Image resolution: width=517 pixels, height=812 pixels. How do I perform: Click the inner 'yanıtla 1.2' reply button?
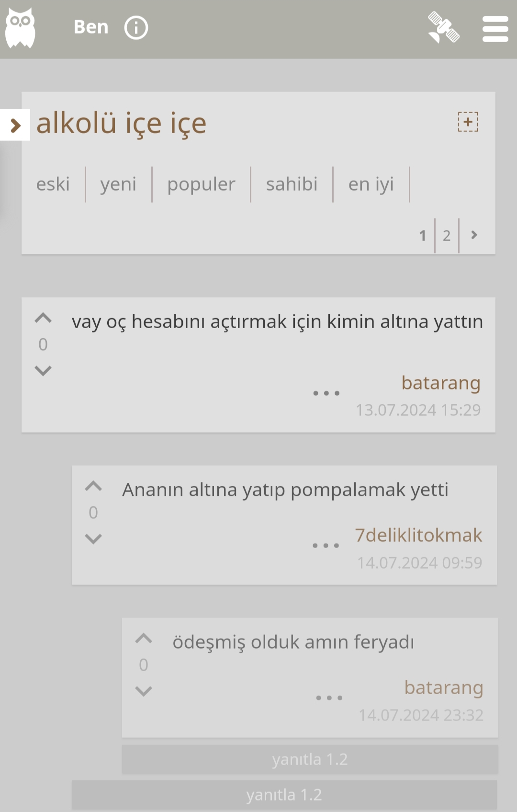click(310, 759)
